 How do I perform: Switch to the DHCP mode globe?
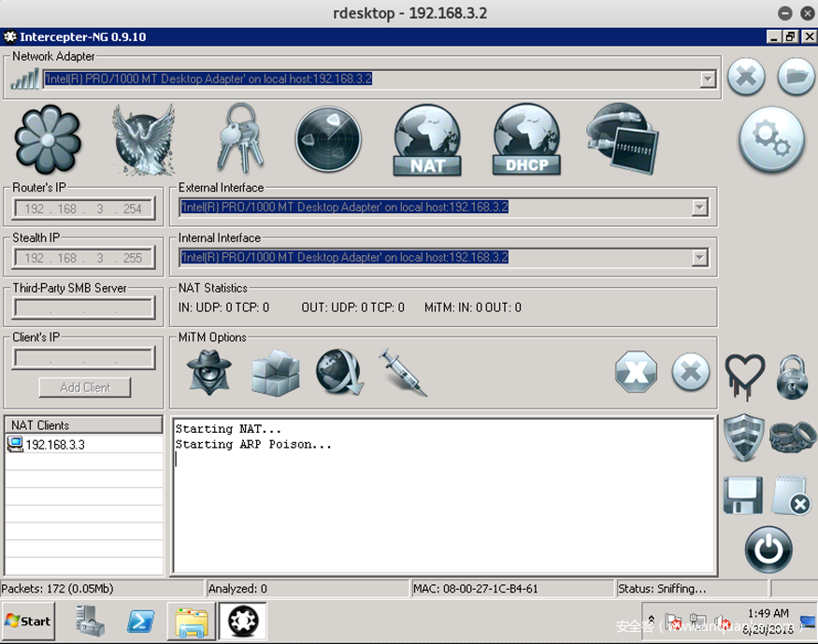(x=526, y=140)
